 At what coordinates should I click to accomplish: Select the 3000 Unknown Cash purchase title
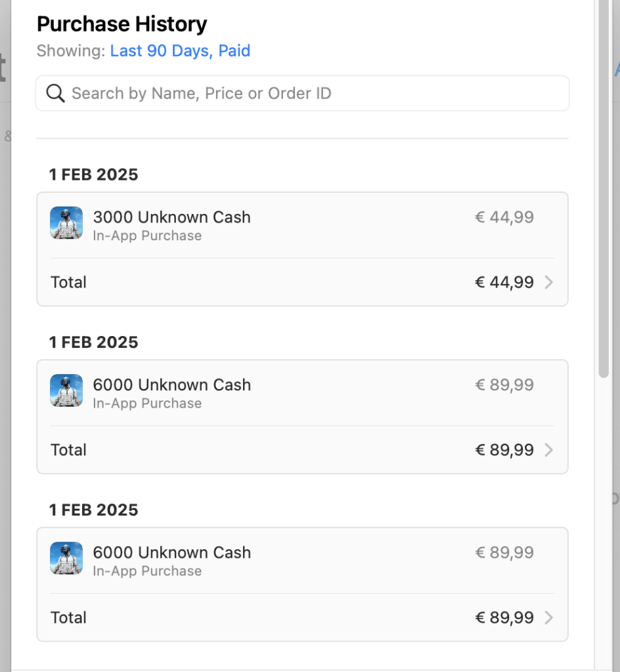pos(171,217)
